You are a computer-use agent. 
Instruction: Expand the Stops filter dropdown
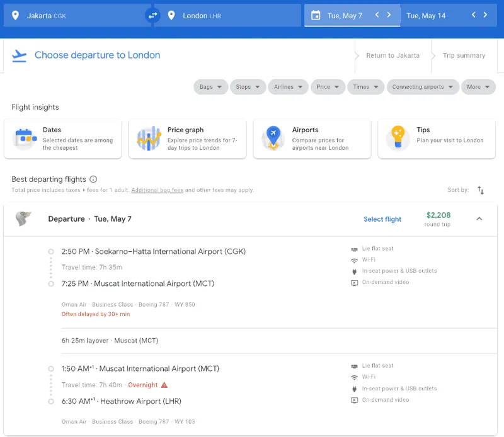click(x=248, y=87)
